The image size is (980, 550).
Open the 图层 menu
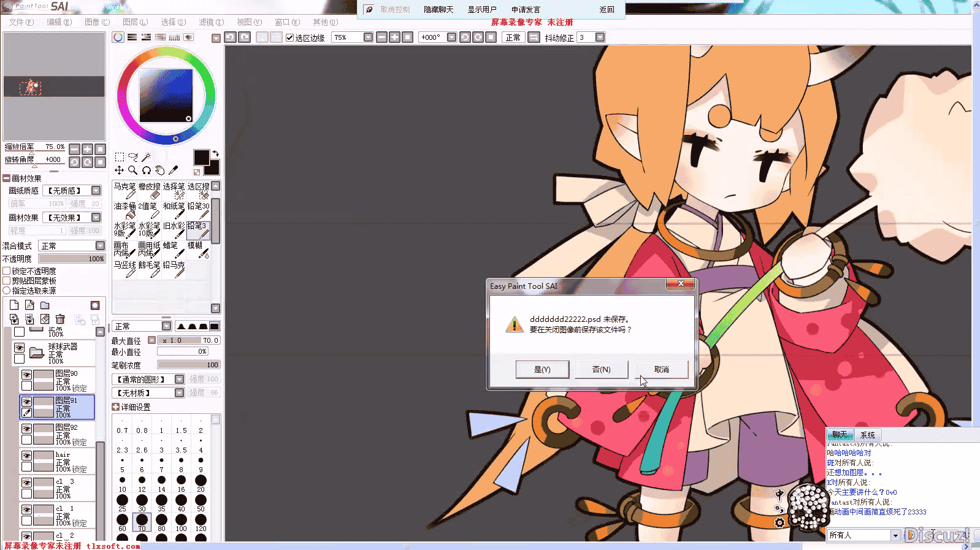135,22
